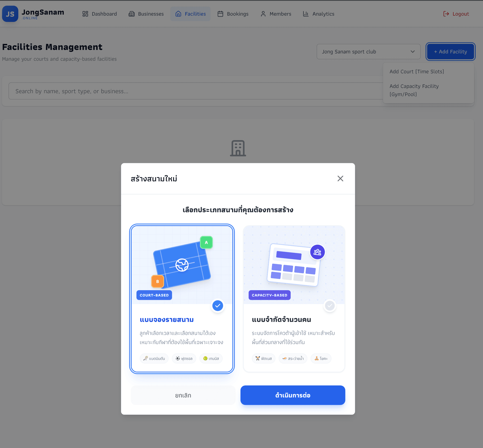Click the ดำเนินการต่อ continue button
The image size is (483, 448).
(293, 395)
